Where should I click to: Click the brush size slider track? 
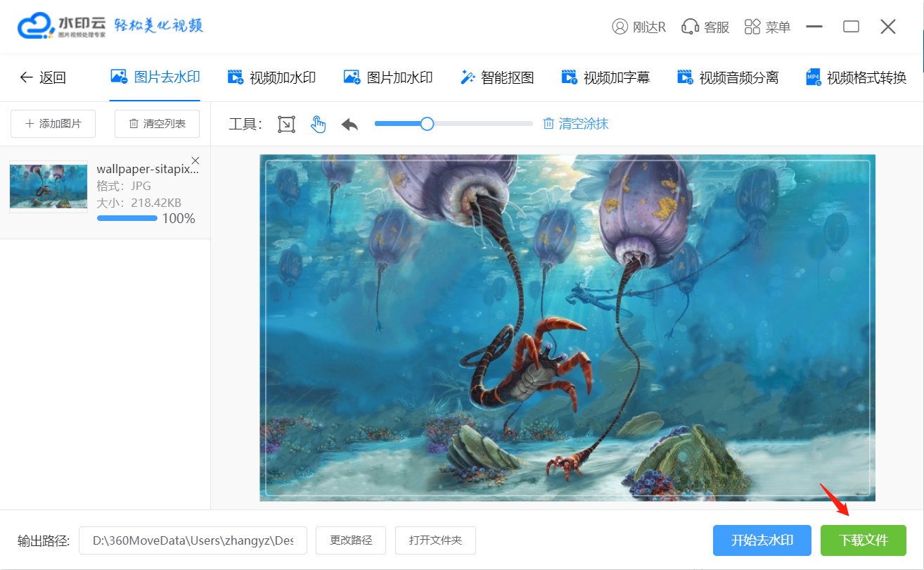pos(454,124)
